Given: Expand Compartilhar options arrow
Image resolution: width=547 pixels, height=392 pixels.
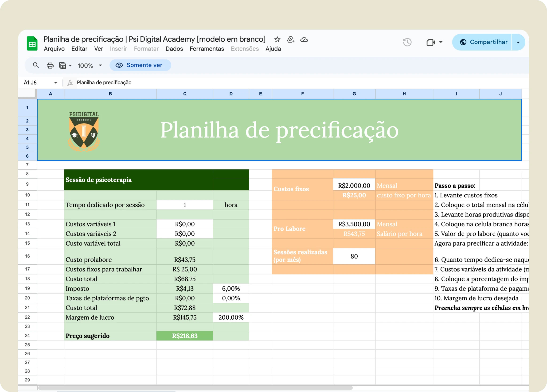Looking at the screenshot, I should 518,42.
